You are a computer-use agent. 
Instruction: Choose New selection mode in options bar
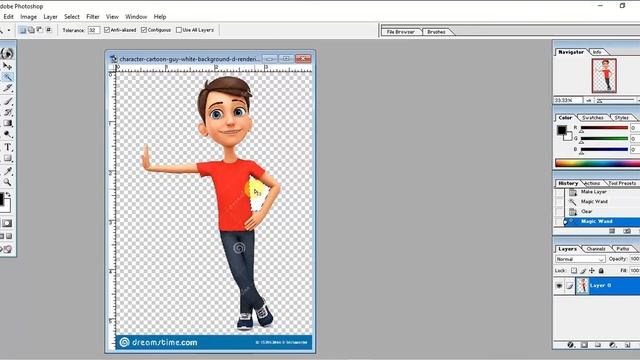[x=23, y=30]
